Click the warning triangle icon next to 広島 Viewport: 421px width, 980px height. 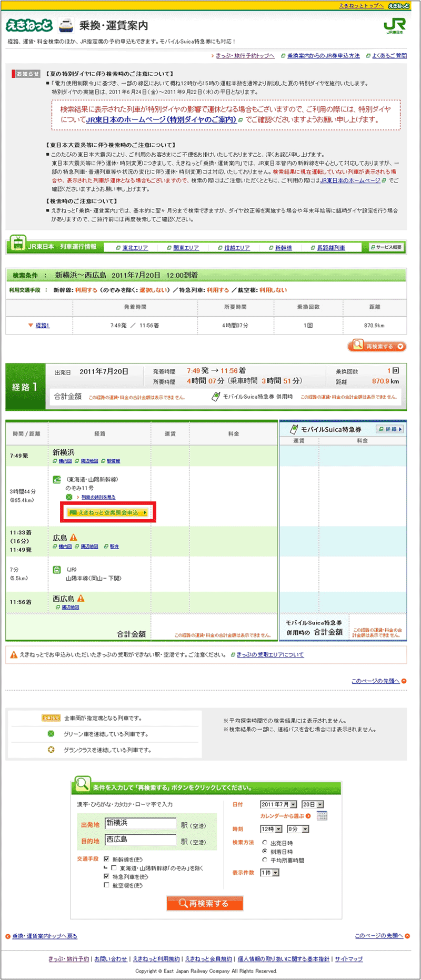[74, 538]
